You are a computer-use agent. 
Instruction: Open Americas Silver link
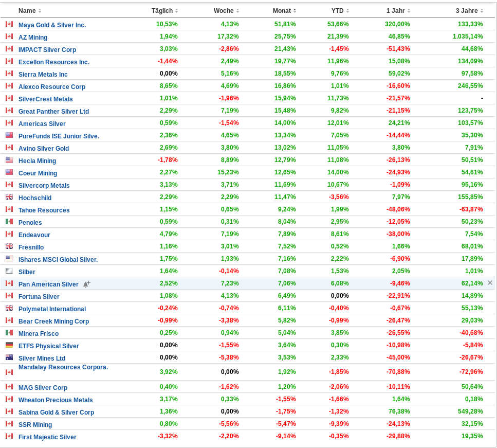point(42,124)
